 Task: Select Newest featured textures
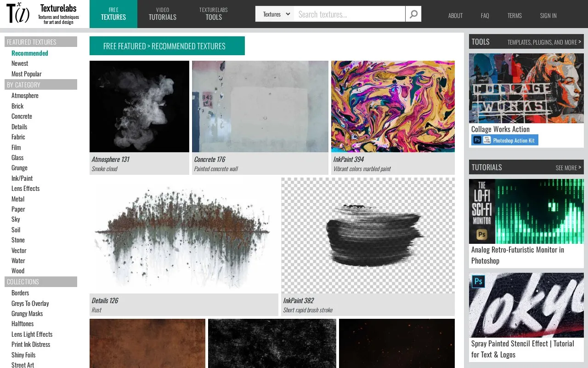click(20, 63)
